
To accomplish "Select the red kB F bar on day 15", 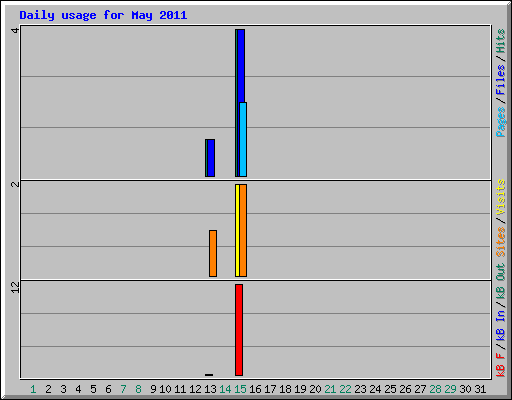I will (239, 330).
